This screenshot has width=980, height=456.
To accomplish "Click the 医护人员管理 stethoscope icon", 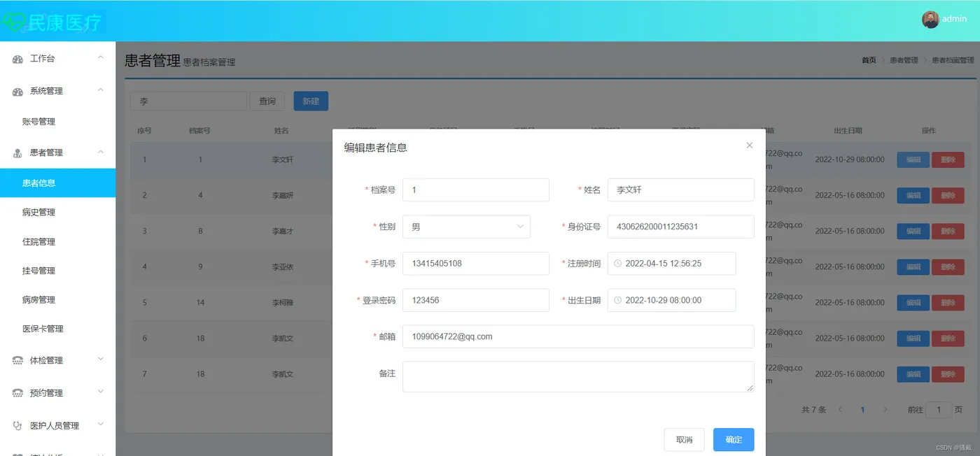I will [x=18, y=425].
